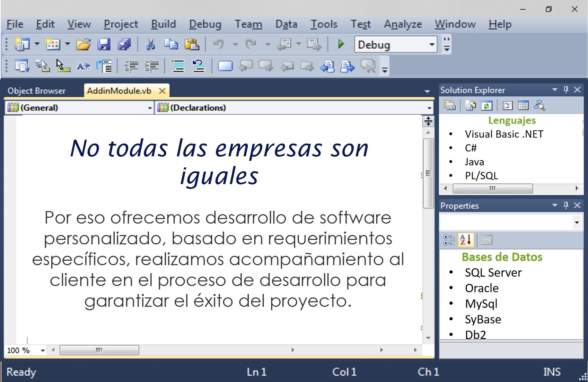Click the Toggle Bookmark icon
588x382 pixels.
click(225, 66)
